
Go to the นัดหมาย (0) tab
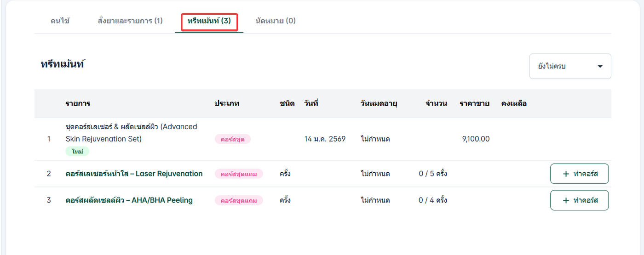275,21
